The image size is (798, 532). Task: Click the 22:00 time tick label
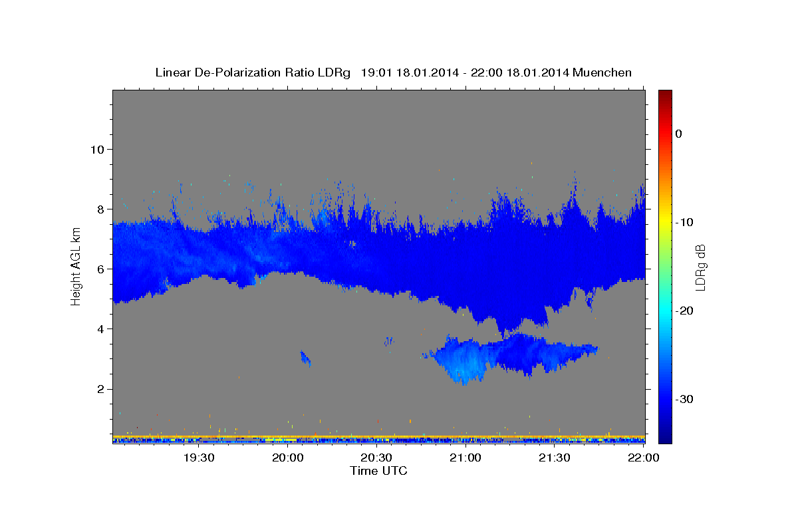coord(644,458)
